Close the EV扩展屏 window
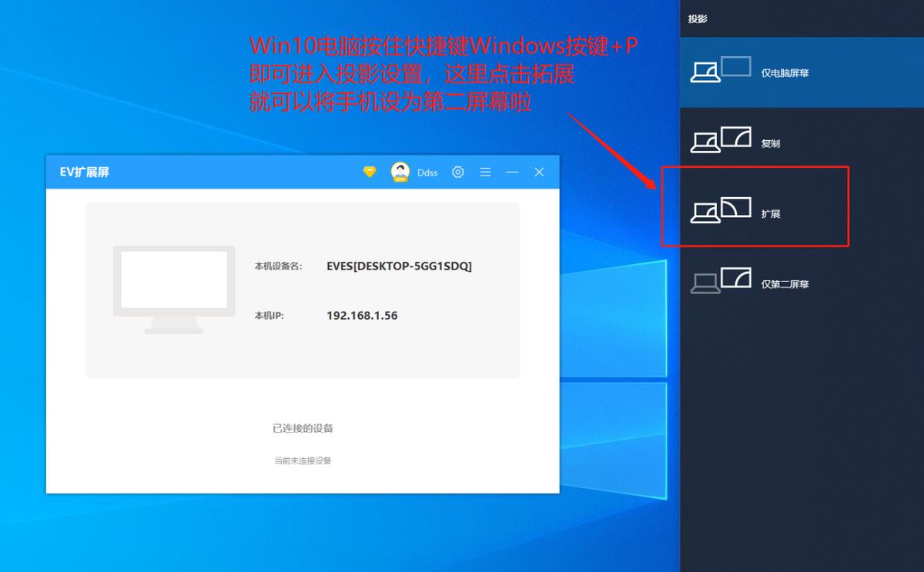 tap(539, 172)
